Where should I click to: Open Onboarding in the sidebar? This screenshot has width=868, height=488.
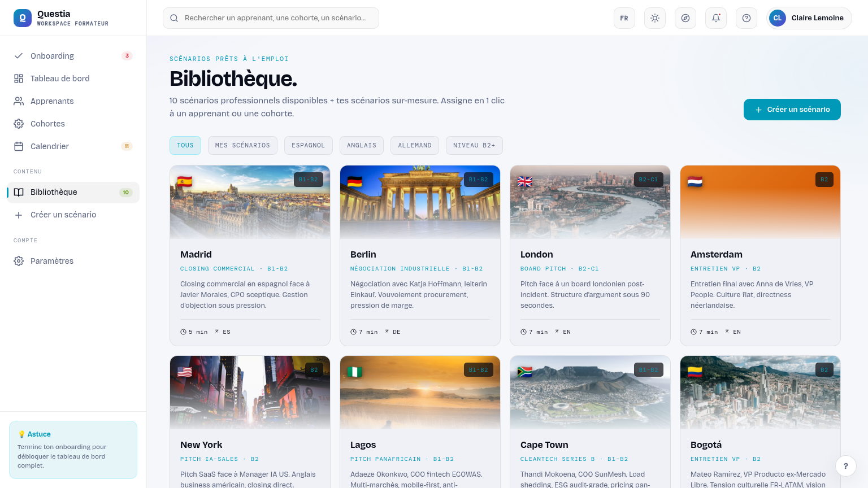tap(73, 56)
